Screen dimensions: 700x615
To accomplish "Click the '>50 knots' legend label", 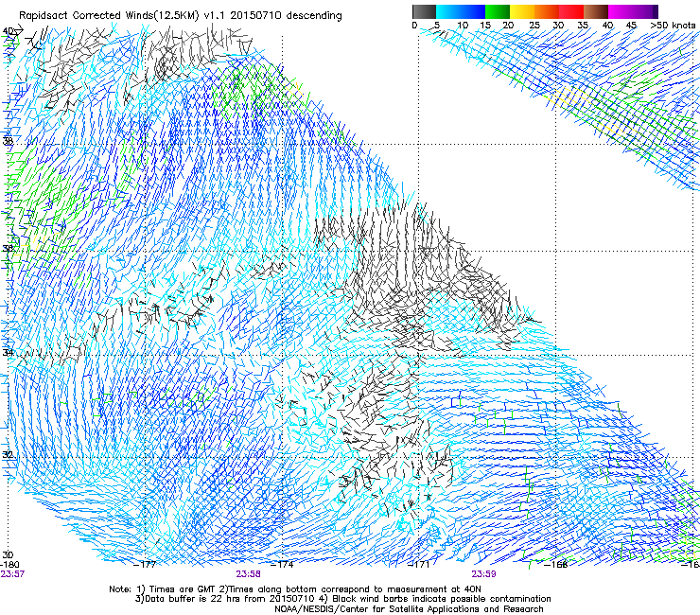I will (x=673, y=26).
